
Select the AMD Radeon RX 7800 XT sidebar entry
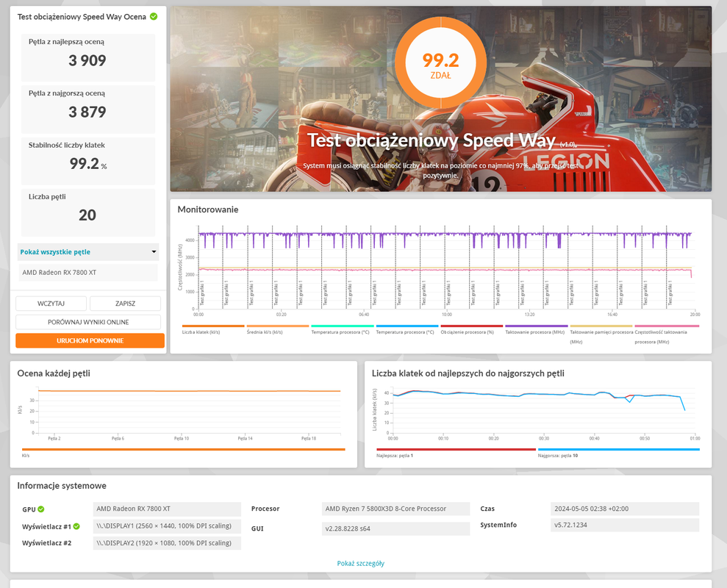[88, 272]
